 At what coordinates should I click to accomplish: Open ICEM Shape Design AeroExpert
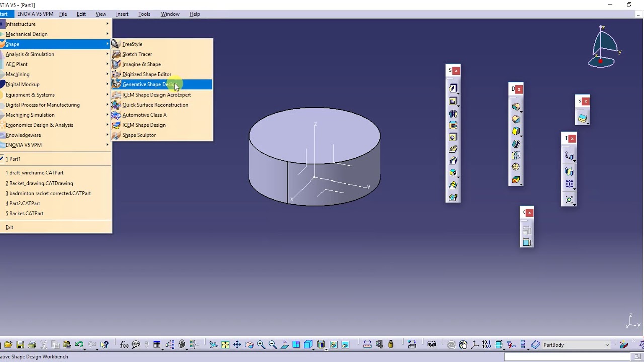162,95
